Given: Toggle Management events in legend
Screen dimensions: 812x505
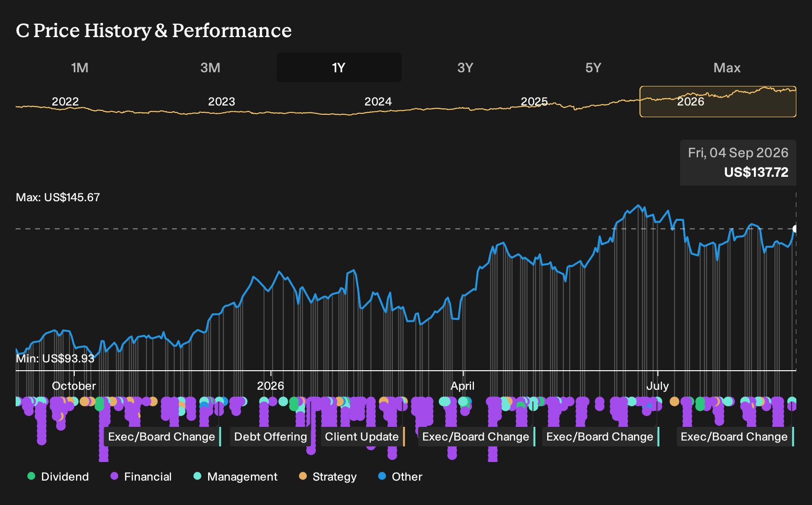Looking at the screenshot, I should 235,477.
